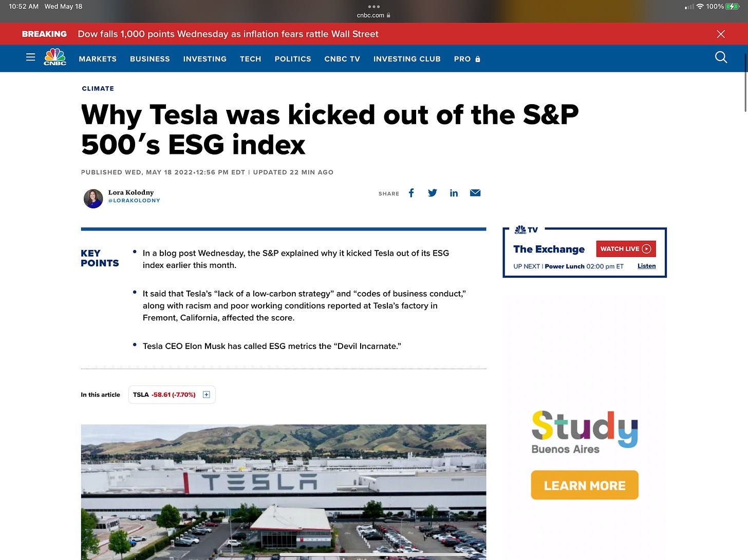
Task: Open The Exchange show title
Action: pos(549,249)
